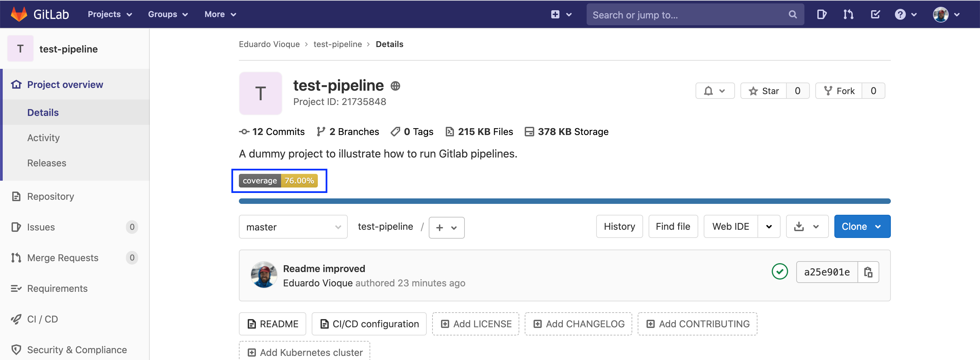Image resolution: width=980 pixels, height=360 pixels.
Task: Open the master branch selector
Action: pyautogui.click(x=293, y=227)
